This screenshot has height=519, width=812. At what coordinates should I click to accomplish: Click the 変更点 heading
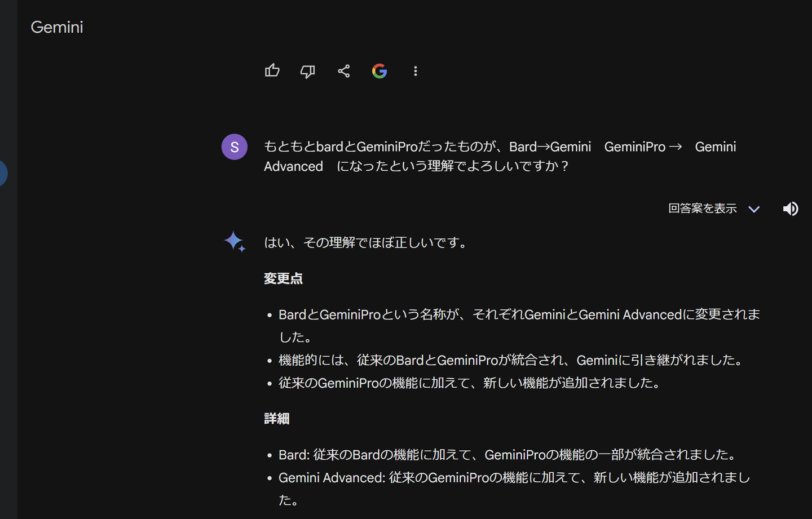(x=284, y=278)
